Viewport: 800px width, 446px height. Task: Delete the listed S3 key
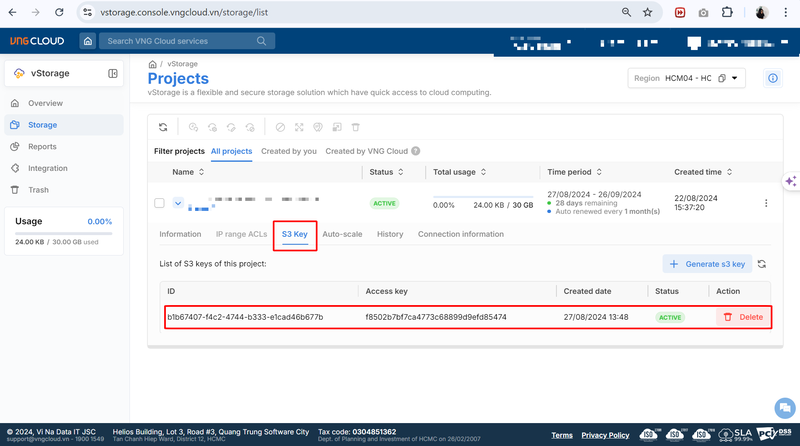[743, 317]
